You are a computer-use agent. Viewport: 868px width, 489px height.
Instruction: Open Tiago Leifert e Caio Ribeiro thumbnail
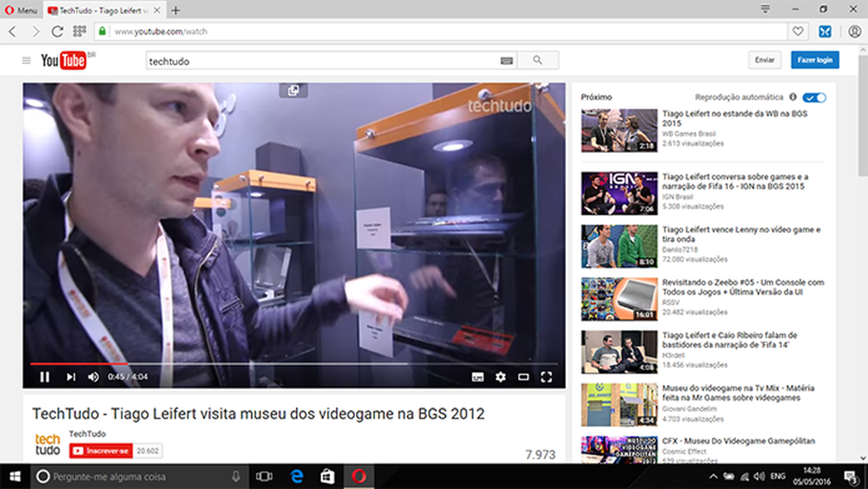[x=619, y=352]
